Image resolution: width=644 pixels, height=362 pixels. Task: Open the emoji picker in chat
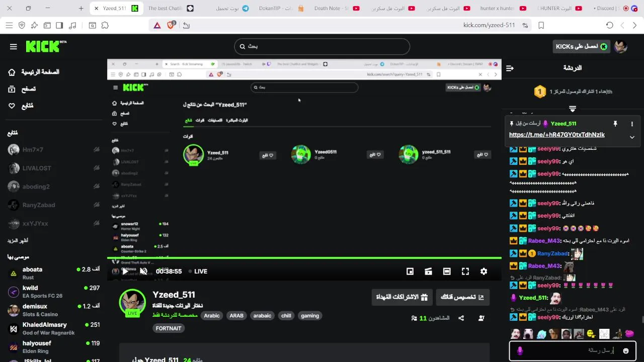click(x=626, y=351)
